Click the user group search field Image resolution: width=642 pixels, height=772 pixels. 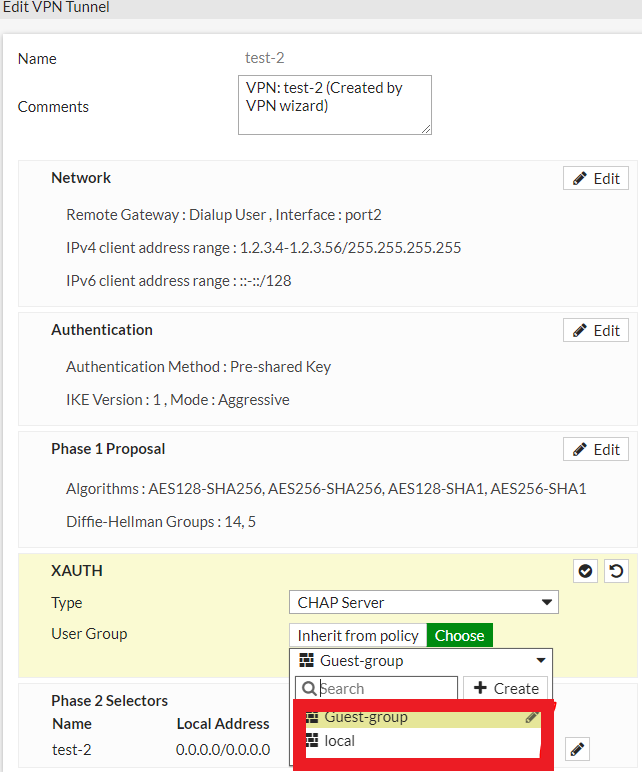tap(385, 689)
